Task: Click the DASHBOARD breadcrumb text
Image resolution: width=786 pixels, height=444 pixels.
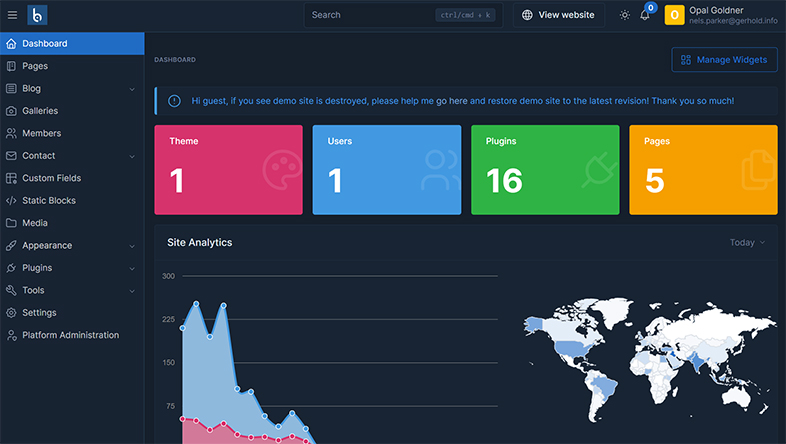Action: (175, 60)
